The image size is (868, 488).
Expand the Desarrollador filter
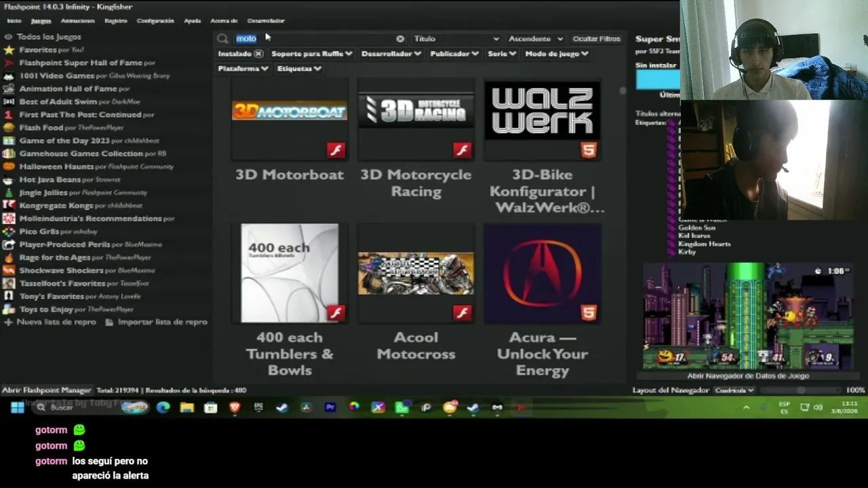pos(391,54)
